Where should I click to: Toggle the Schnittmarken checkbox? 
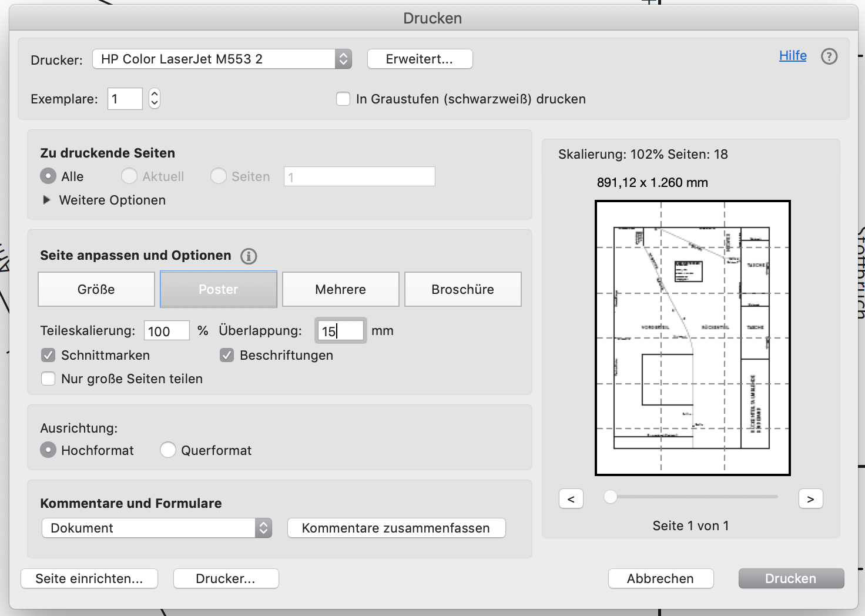pyautogui.click(x=48, y=355)
